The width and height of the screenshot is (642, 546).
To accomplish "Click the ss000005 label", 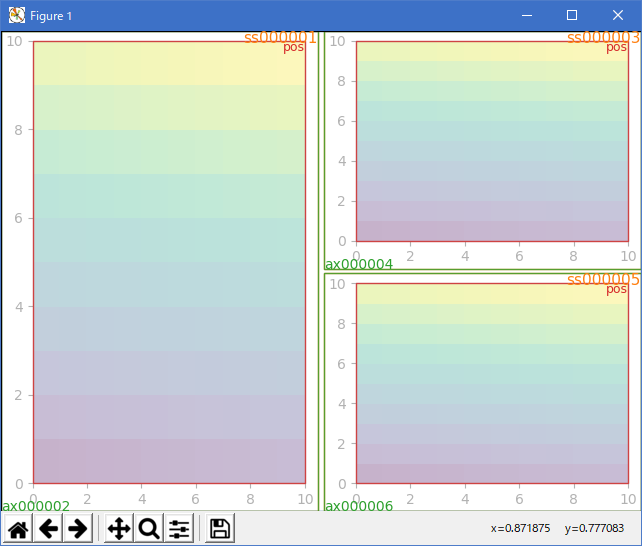I will tap(603, 280).
